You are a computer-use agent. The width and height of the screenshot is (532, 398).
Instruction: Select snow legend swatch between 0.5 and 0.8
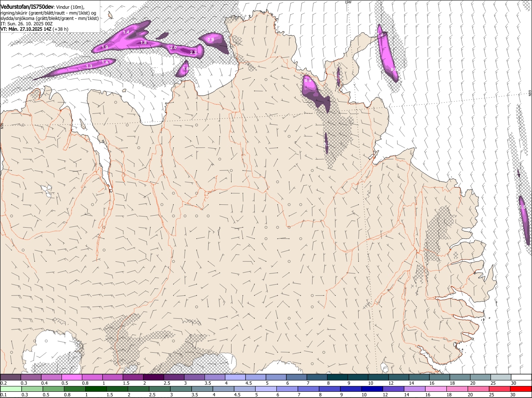(x=71, y=377)
